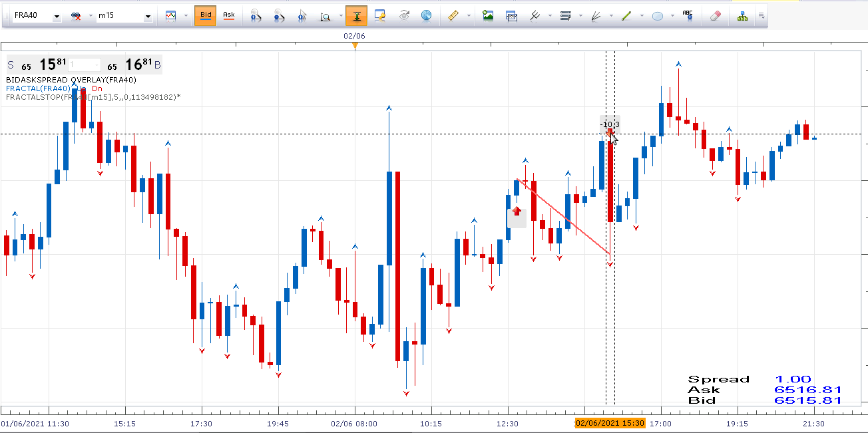Click the zoom out magnifier icon
Image resolution: width=868 pixels, height=433 pixels.
pyautogui.click(x=279, y=16)
